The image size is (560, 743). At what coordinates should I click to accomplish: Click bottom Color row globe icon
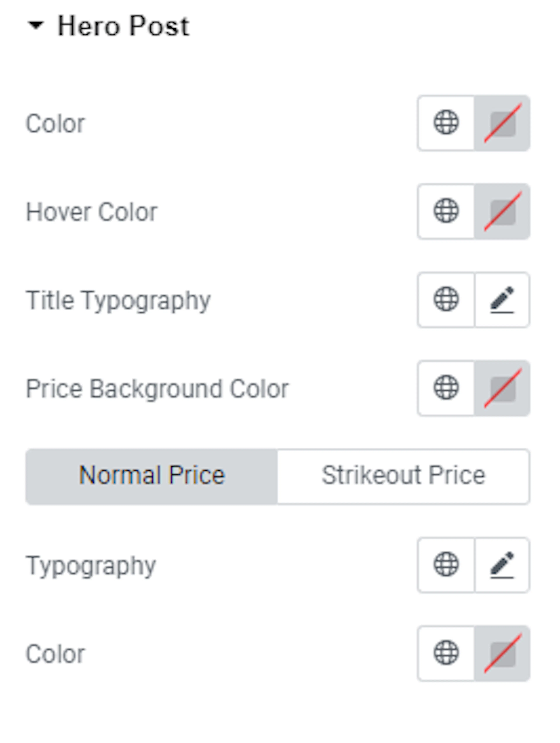[x=446, y=653]
